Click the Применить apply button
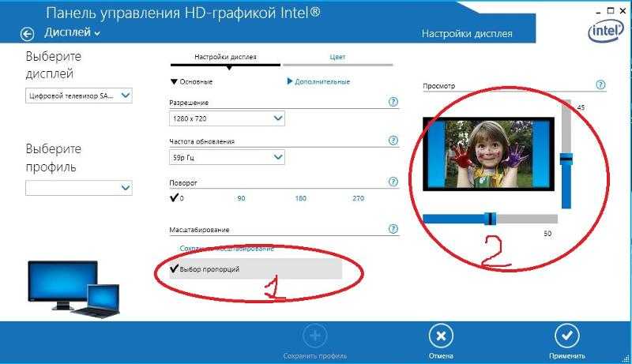Viewport: 632px width, 364px height. click(x=566, y=343)
